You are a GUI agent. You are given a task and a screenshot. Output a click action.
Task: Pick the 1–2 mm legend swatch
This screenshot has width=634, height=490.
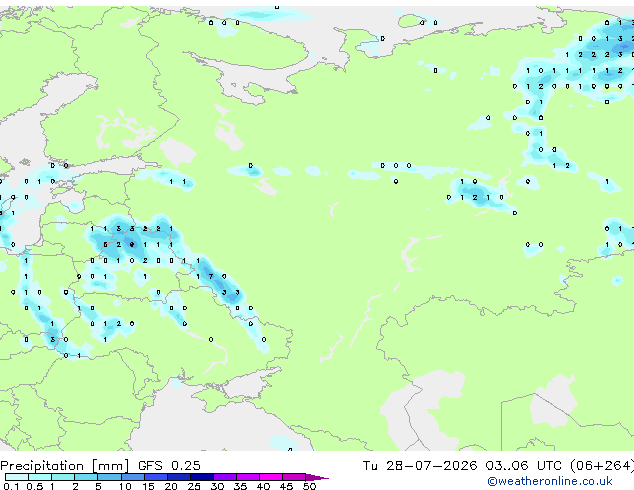click(63, 477)
